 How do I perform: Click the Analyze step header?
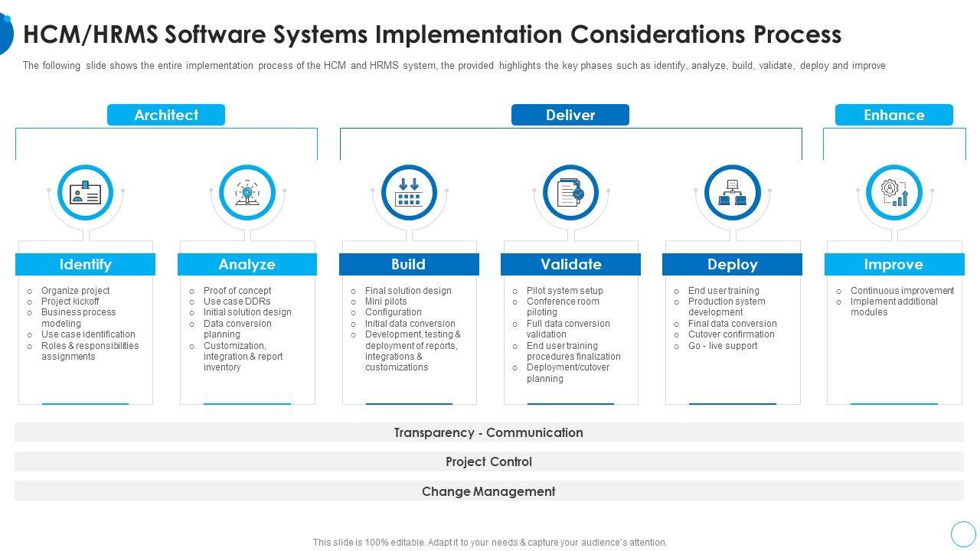pos(247,265)
